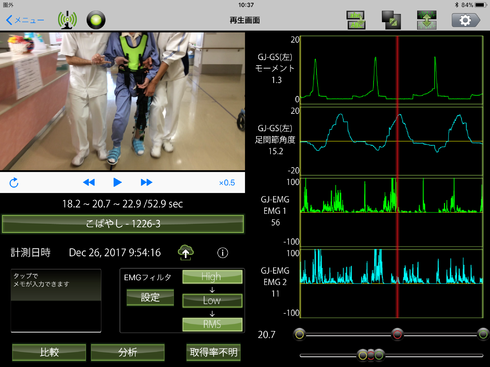Viewport: 490px width, 367px height.
Task: Click the replay loop icon
Action: [14, 183]
